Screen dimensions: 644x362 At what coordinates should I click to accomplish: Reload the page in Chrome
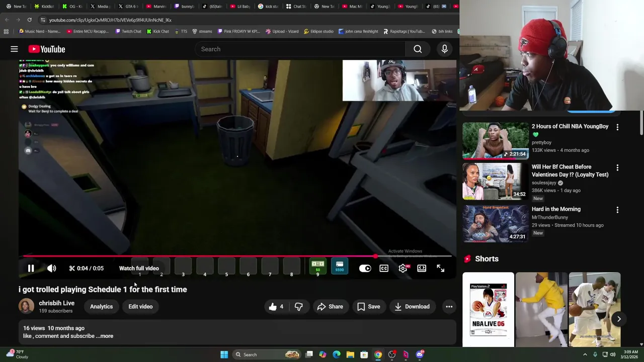coord(29,20)
